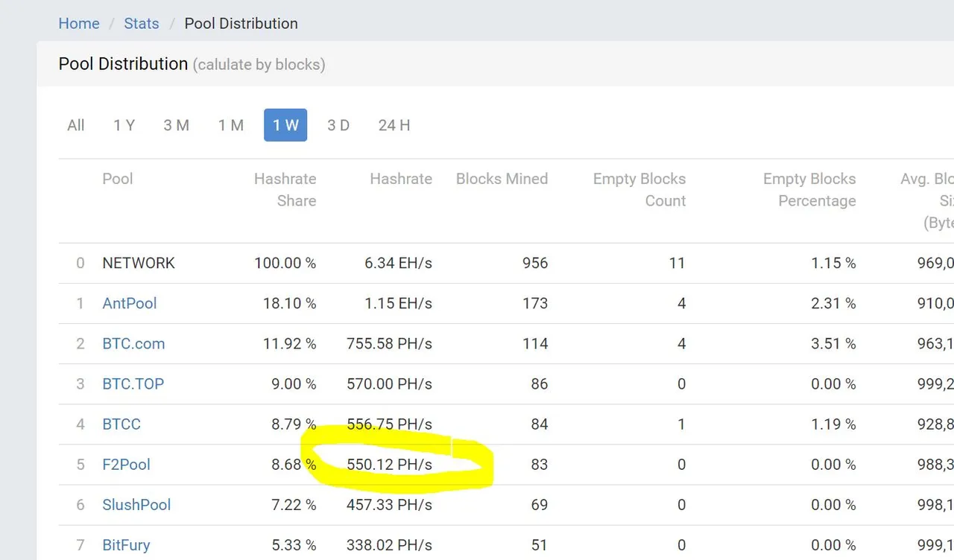Click the 755.58 PH/s hashrate value
This screenshot has height=560, width=954.
389,343
